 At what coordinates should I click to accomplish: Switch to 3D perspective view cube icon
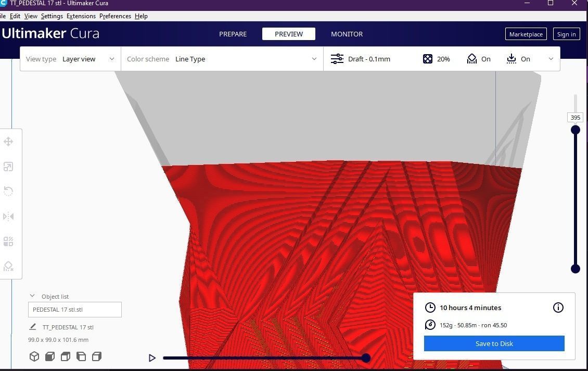pos(34,356)
